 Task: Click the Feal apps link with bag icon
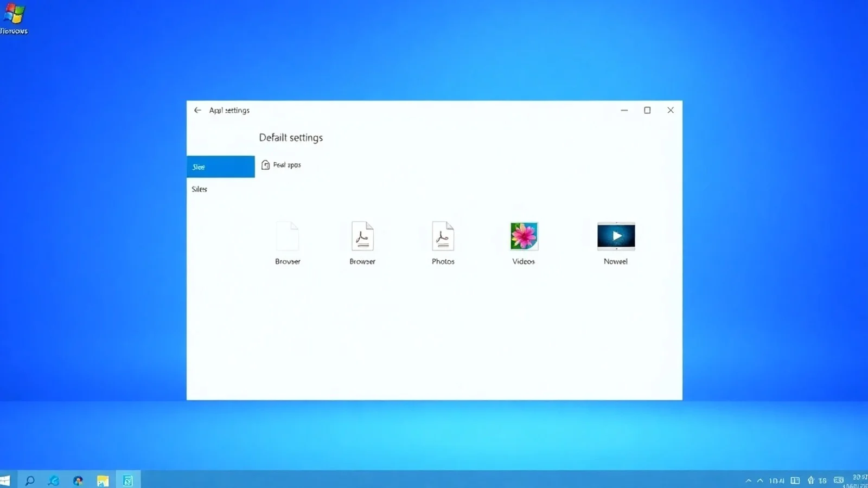[x=281, y=165]
